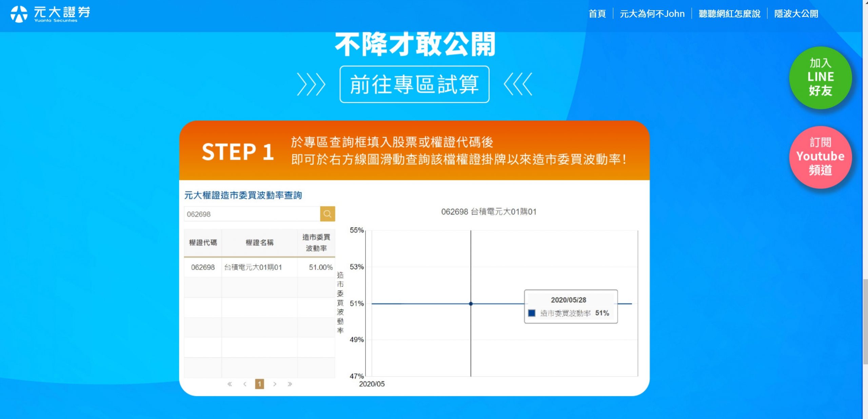Click 2020/05/28 date in chart tooltip
Image resolution: width=868 pixels, height=419 pixels.
point(568,300)
